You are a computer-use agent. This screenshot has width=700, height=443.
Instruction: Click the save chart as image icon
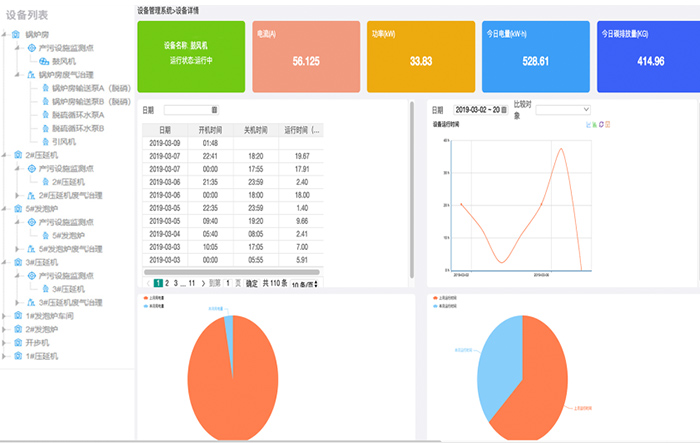(x=607, y=125)
